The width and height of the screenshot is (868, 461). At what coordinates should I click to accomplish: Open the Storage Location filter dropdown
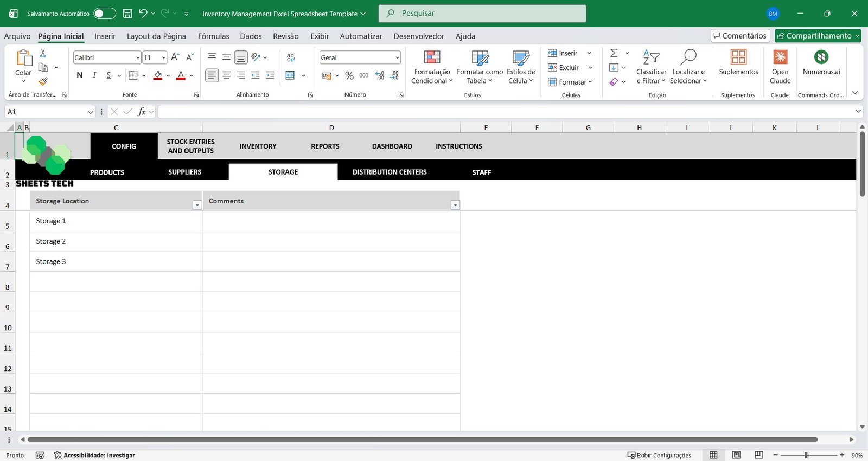pyautogui.click(x=197, y=205)
